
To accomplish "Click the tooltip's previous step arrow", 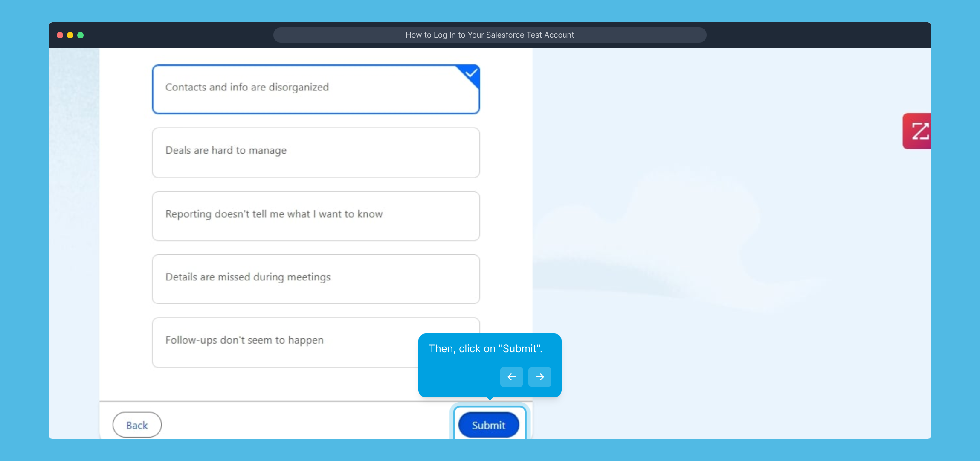I will (x=511, y=377).
